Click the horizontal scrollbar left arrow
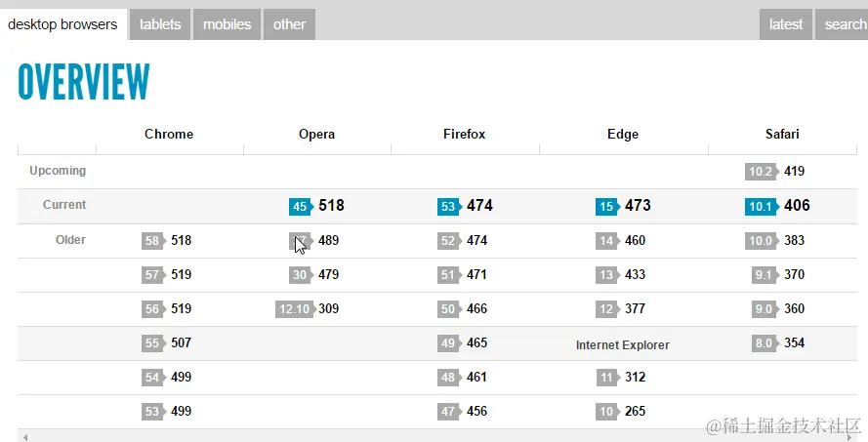The image size is (868, 442). [x=25, y=437]
